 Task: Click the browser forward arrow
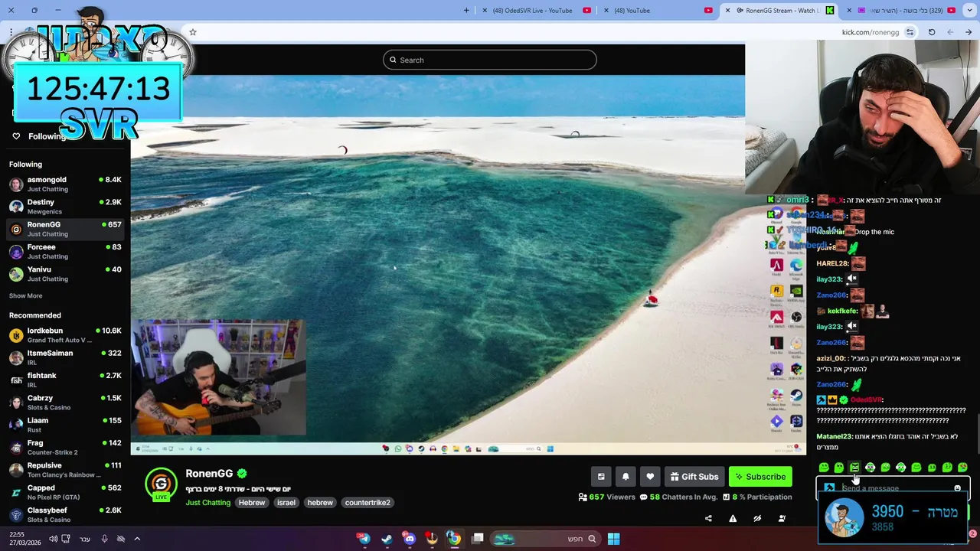click(969, 32)
